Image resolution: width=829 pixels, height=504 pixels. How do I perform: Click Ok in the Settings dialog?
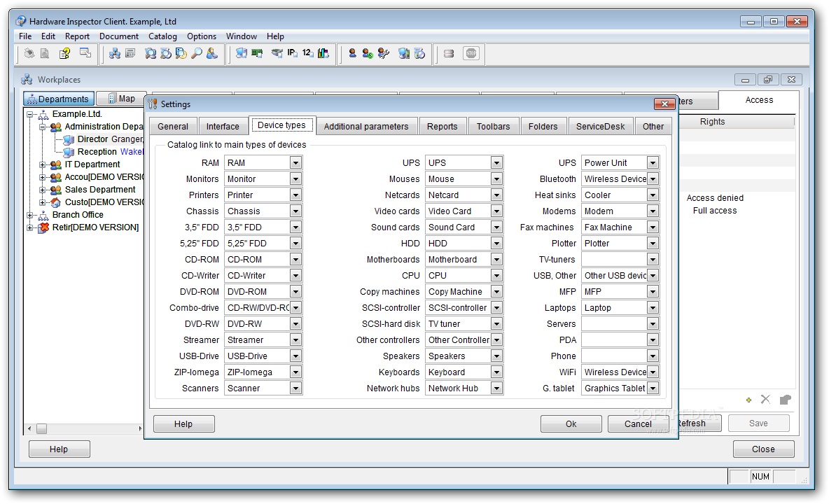click(x=571, y=423)
